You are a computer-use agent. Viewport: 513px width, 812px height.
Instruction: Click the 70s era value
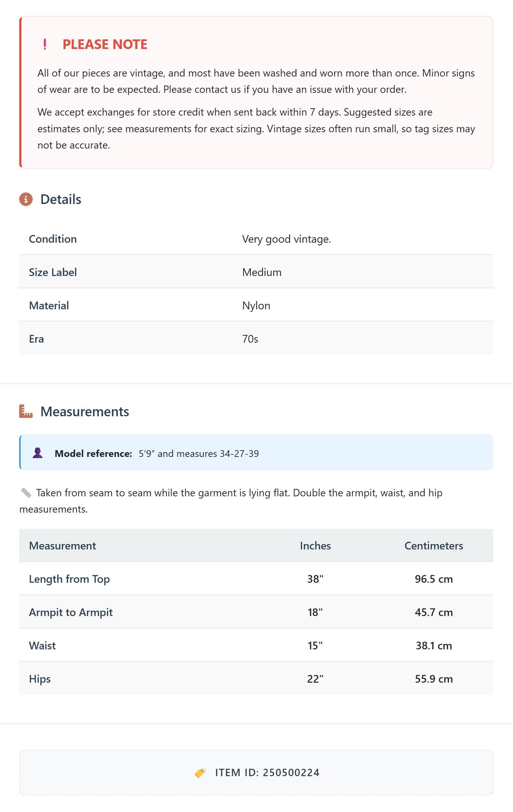[x=250, y=339]
